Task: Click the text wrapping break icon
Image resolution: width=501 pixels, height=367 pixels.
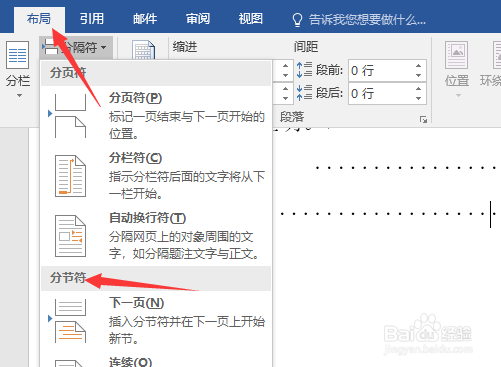Action: [x=70, y=236]
